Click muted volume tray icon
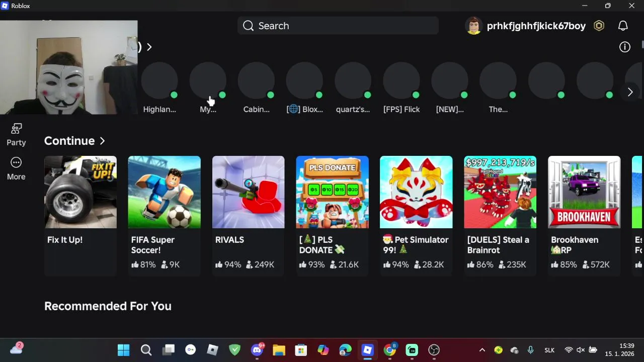The width and height of the screenshot is (644, 362). pos(581,350)
